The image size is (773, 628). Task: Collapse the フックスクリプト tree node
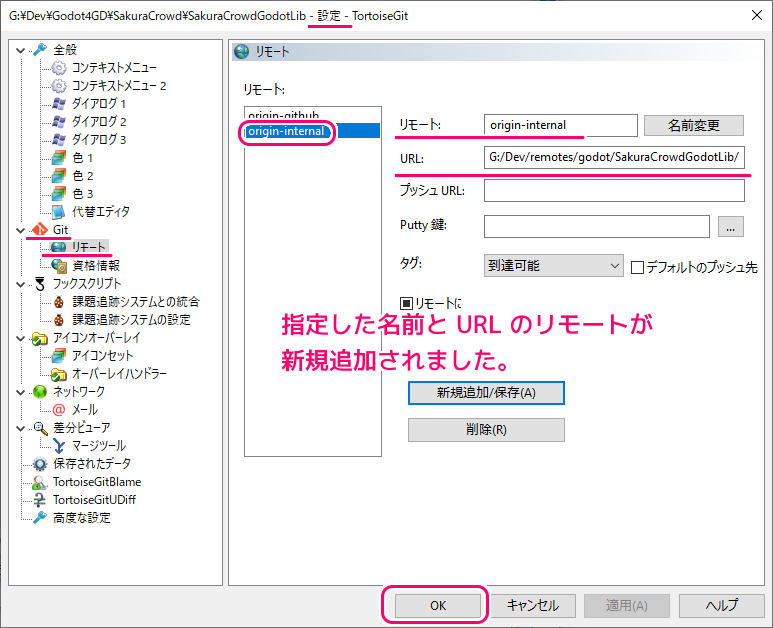click(x=21, y=283)
